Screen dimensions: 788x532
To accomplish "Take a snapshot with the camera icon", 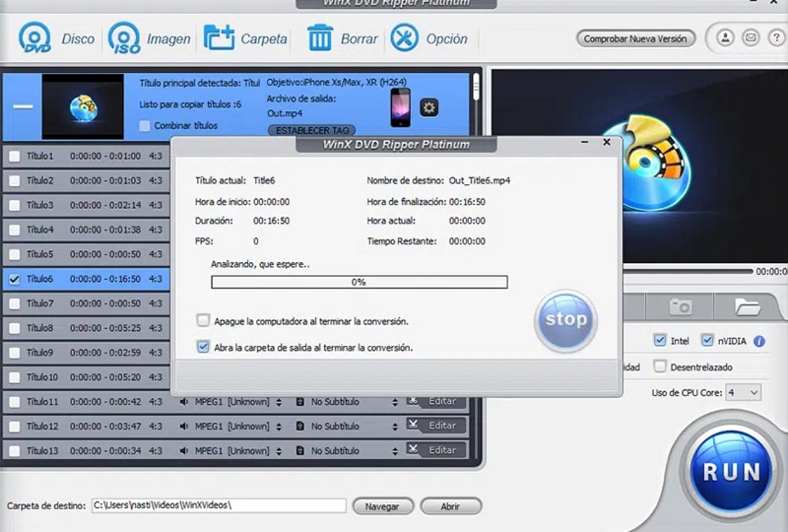I will (680, 306).
